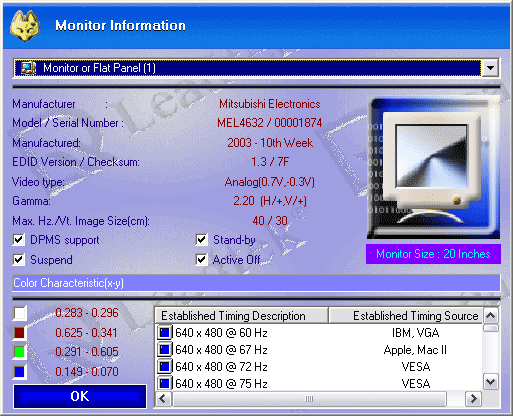Click the horizontal scrollbar thumb of timing list
Viewport: 513px width, 416px height.
point(309,399)
